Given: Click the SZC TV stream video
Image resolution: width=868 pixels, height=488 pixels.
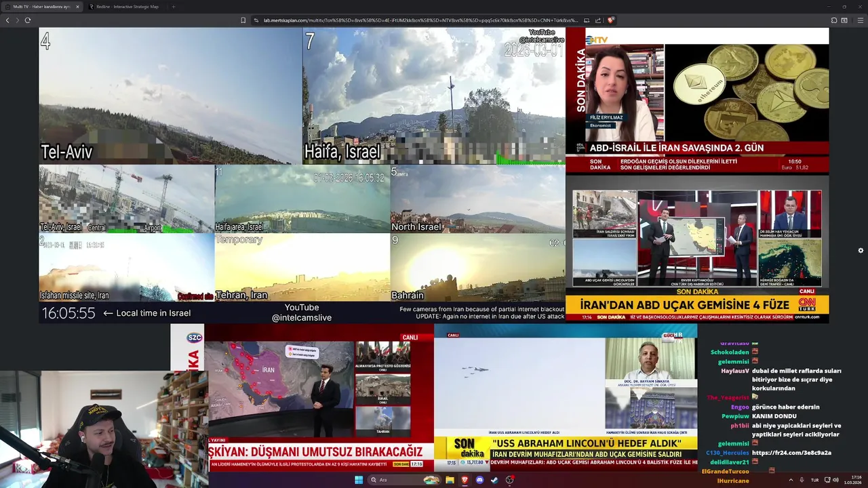Looking at the screenshot, I should click(302, 397).
